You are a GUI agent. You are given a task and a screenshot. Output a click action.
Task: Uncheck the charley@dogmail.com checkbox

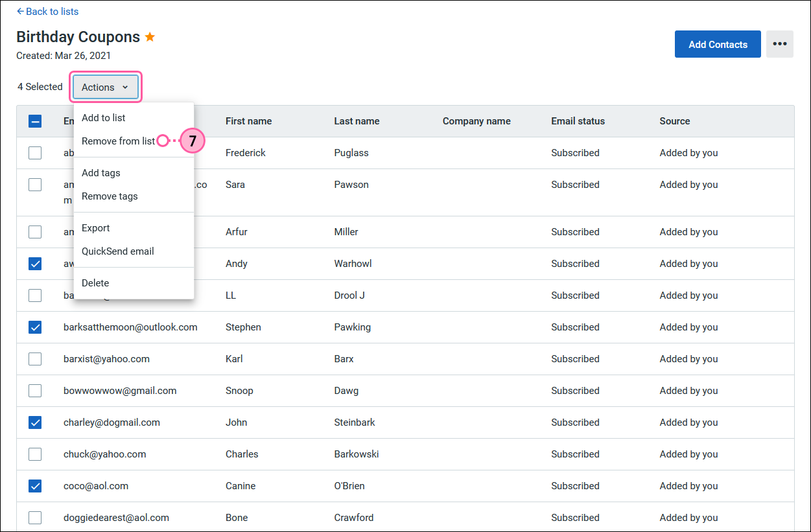pyautogui.click(x=35, y=422)
